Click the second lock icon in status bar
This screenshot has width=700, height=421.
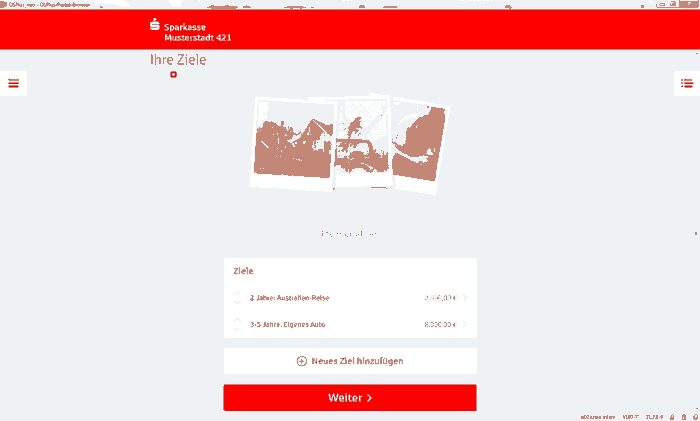(683, 417)
